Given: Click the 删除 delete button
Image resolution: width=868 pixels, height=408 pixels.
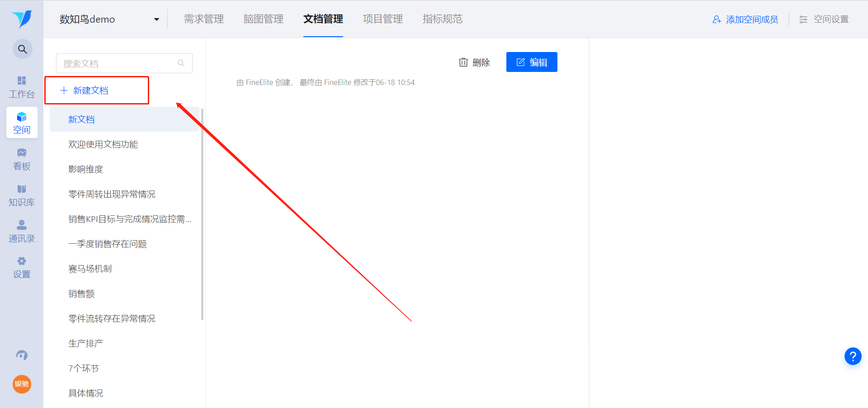Looking at the screenshot, I should click(x=474, y=62).
